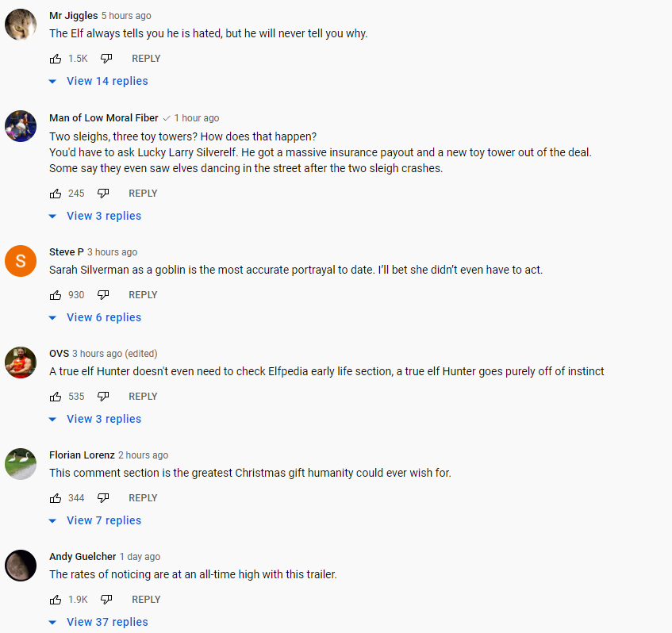This screenshot has width=672, height=633.
Task: Expand View 6 replies under Steve P
Action: click(x=95, y=317)
